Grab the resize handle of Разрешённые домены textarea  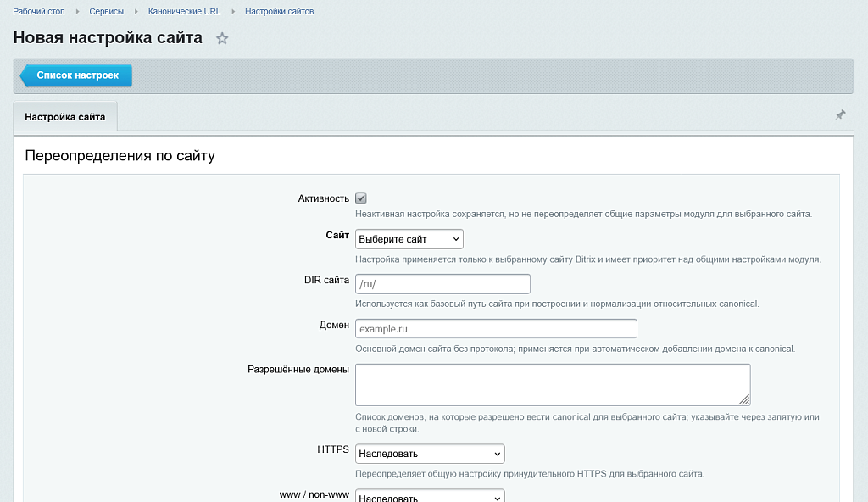pos(744,399)
